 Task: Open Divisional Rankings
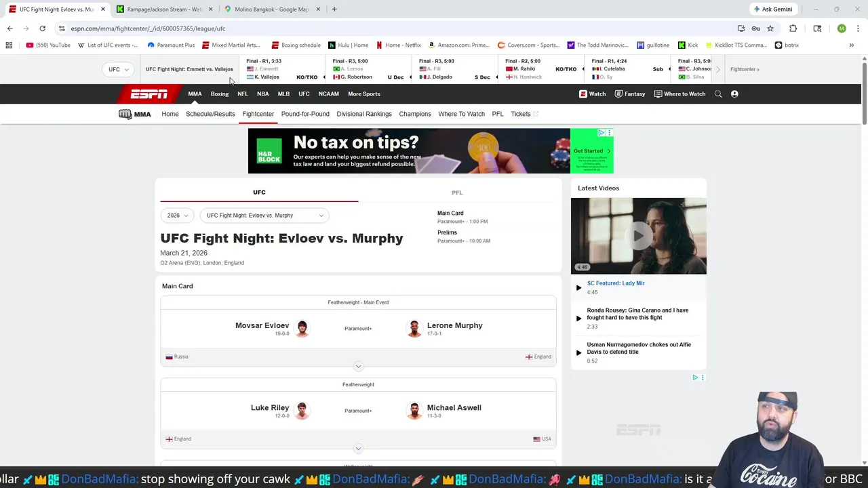pos(364,114)
